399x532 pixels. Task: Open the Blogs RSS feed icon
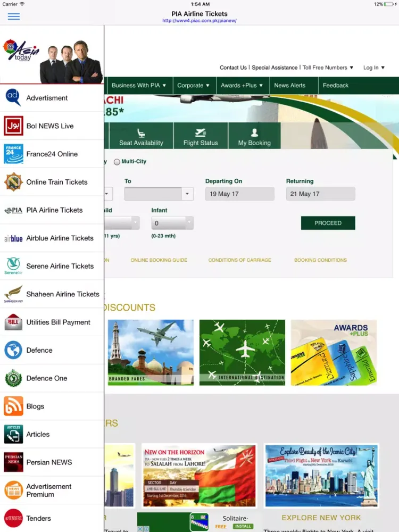(14, 406)
